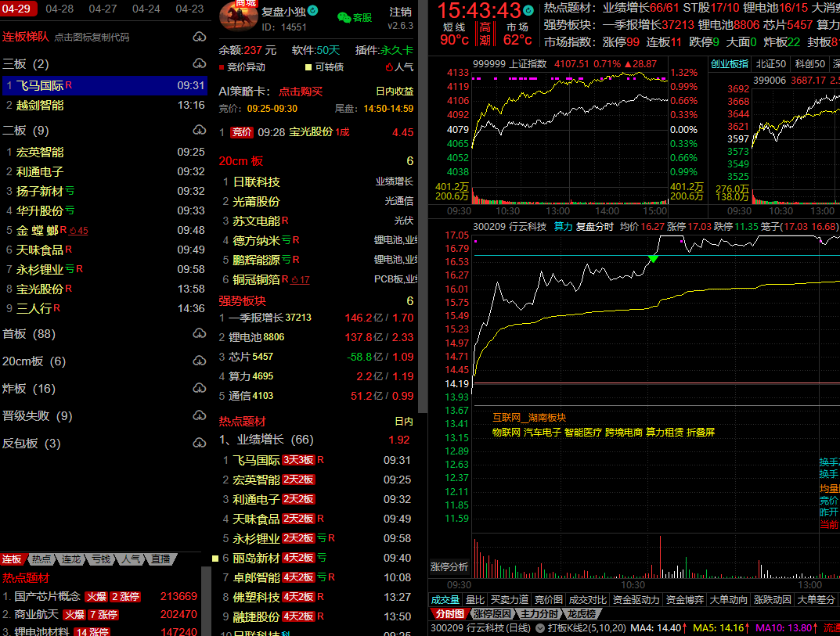Click the cloud icon next to 首板 (88)
The image size is (840, 636).
(199, 334)
